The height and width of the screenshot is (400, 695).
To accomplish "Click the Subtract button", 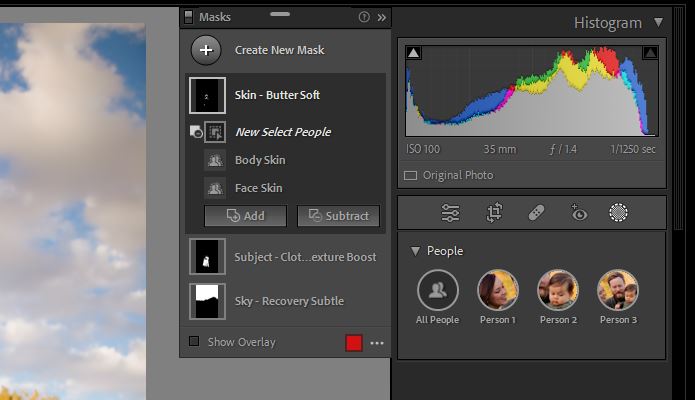I will pyautogui.click(x=338, y=216).
